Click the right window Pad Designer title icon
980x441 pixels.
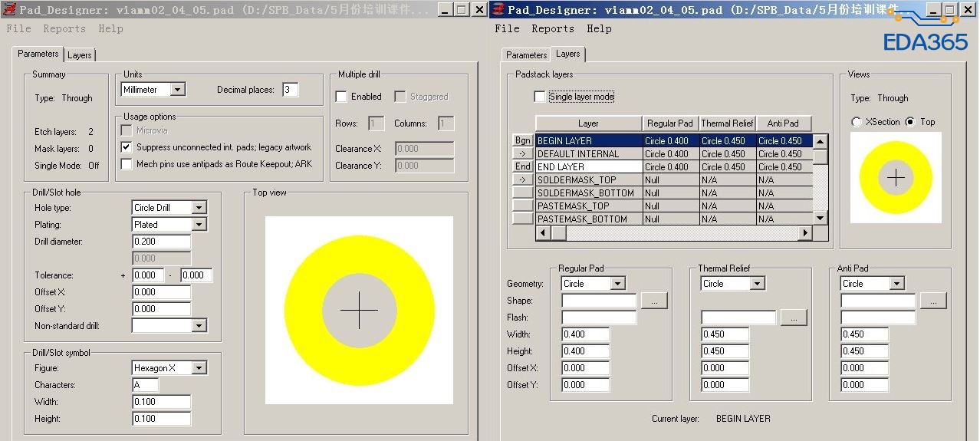coord(498,10)
